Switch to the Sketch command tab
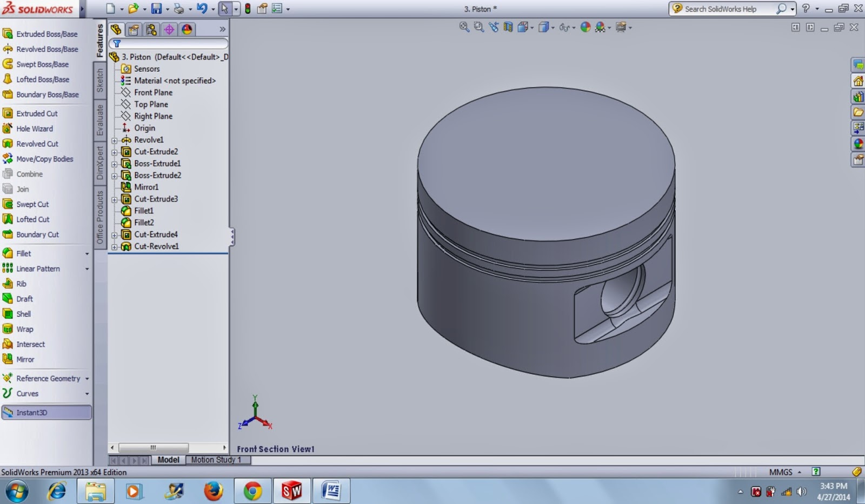The width and height of the screenshot is (865, 504). (100, 80)
